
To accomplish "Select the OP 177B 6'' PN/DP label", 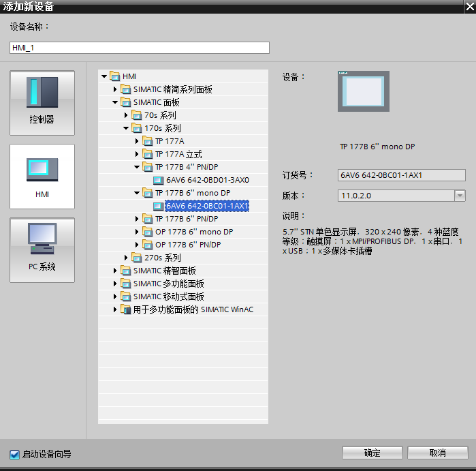I will [188, 245].
